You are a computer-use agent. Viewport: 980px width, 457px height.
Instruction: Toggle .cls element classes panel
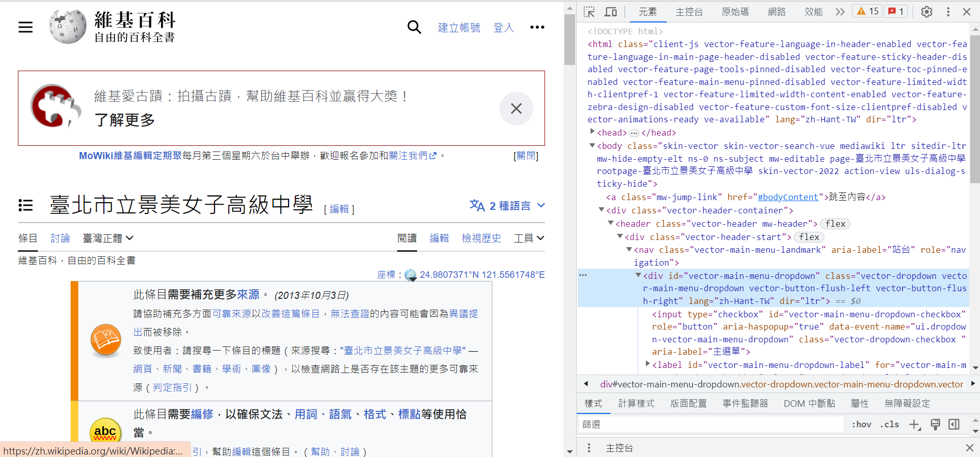889,424
